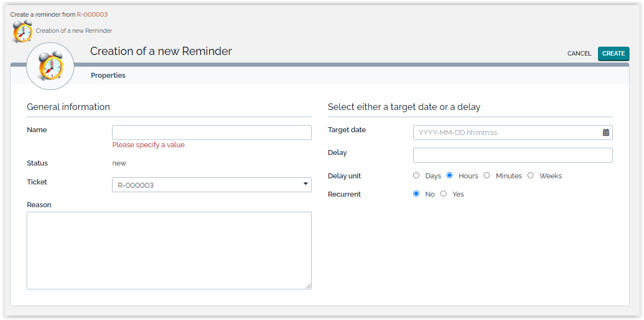This screenshot has height=320, width=644.
Task: Open the Ticket R-000003 combo box
Action: pos(205,185)
